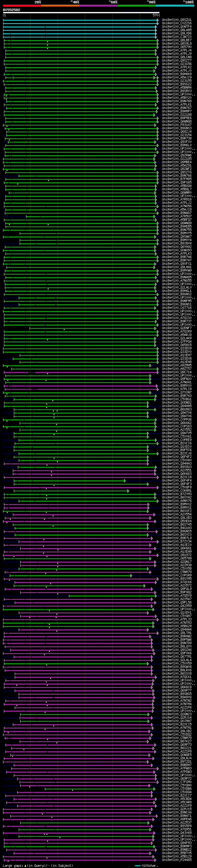Open hit UniRef100_Q9LVD6

176,33
